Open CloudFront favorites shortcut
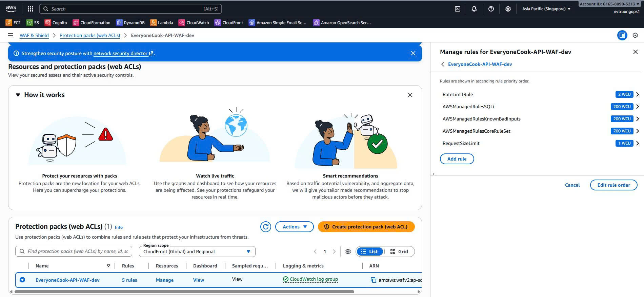The height and width of the screenshot is (297, 644). point(229,23)
